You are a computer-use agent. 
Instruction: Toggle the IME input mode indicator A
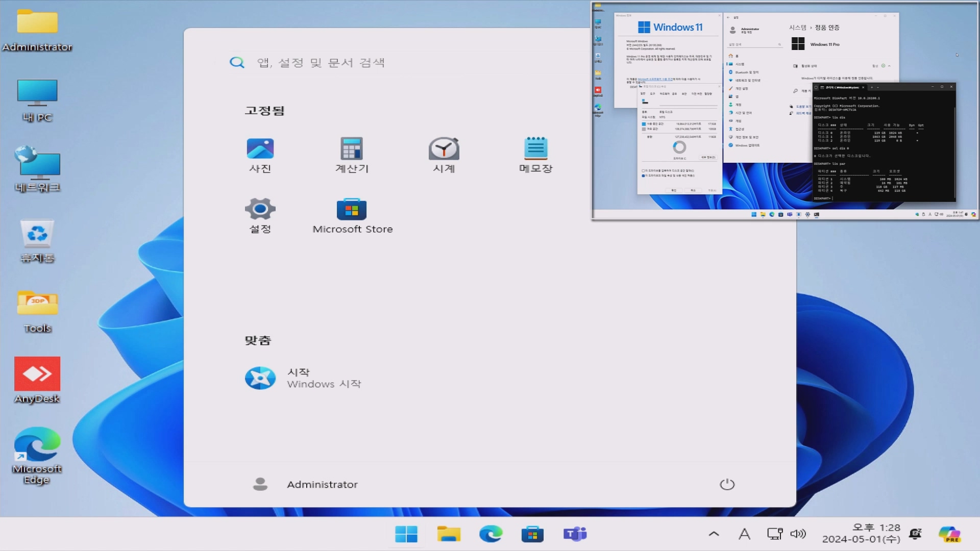click(x=744, y=534)
